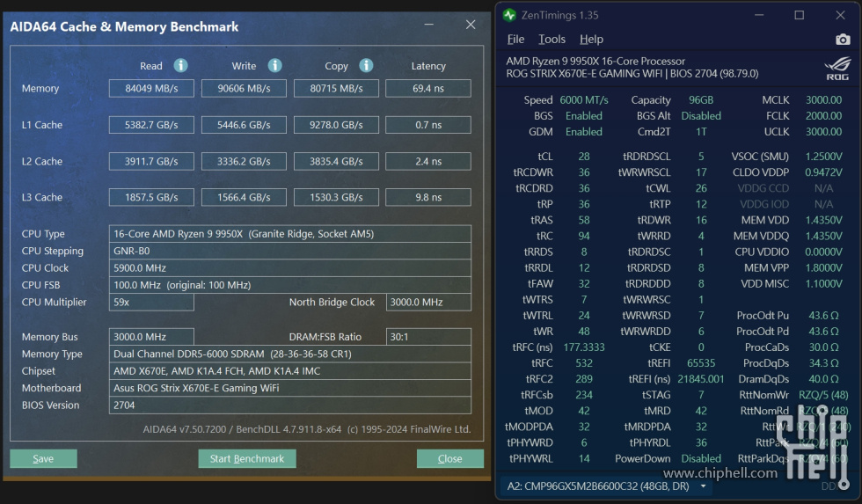
Task: Minimize the AIDA64 benchmark window
Action: 429,25
